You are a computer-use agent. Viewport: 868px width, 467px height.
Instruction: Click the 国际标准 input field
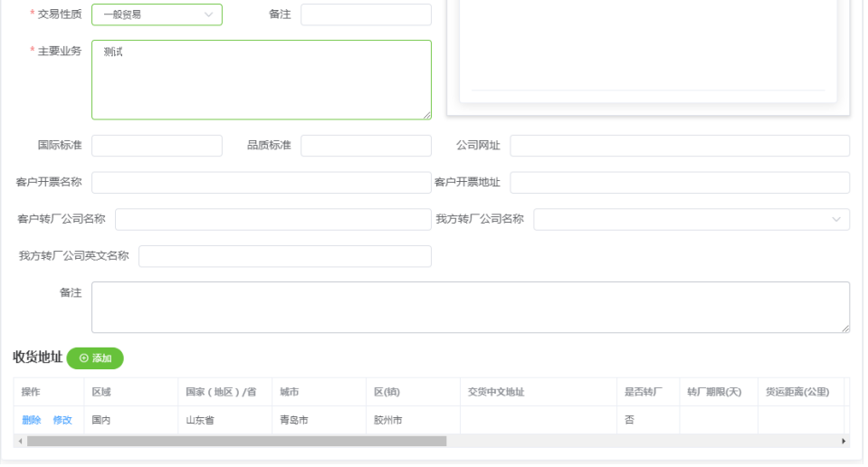[157, 146]
